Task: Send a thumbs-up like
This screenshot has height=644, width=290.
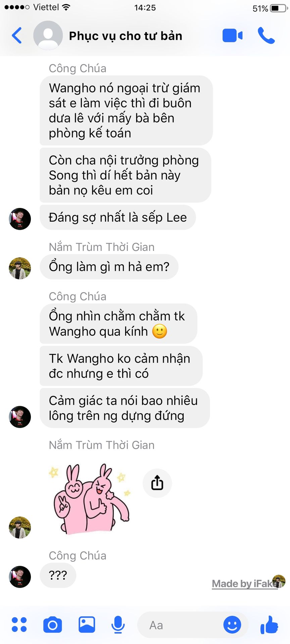Action: point(269,625)
